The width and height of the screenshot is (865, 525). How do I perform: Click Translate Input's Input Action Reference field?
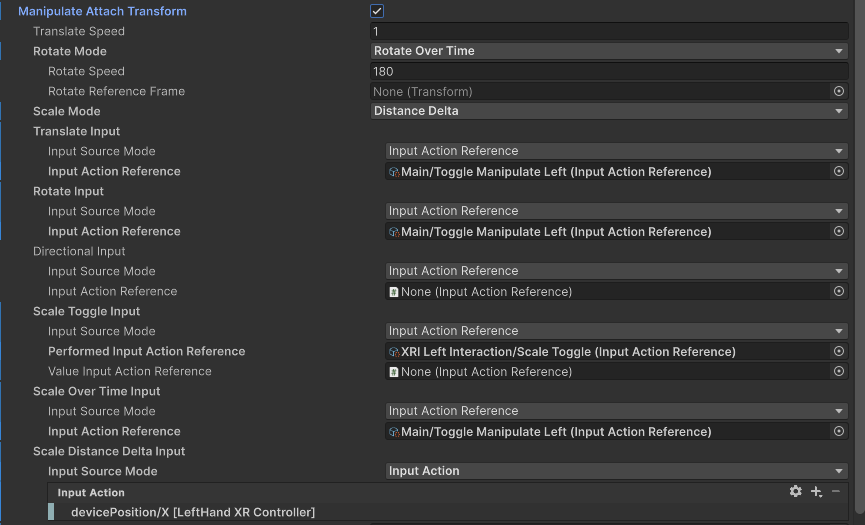[607, 172]
